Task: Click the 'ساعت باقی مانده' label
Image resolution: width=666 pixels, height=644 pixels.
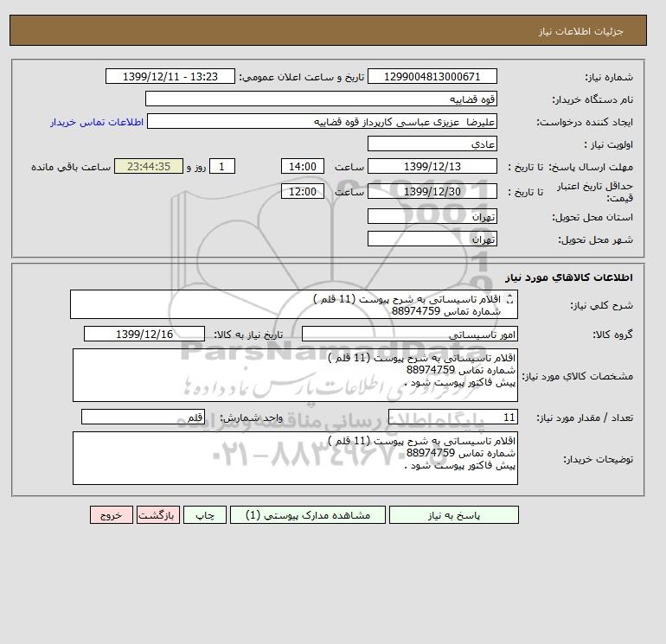Action: [71, 167]
